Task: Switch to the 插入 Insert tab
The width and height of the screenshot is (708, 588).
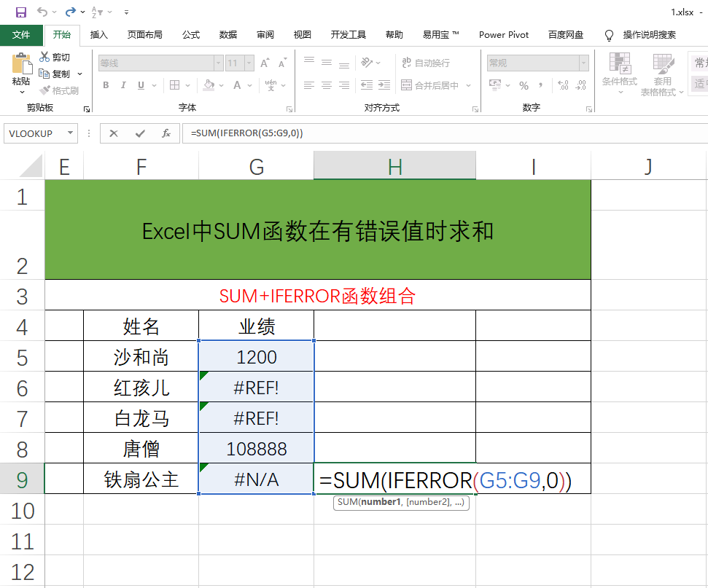Action: coord(99,35)
